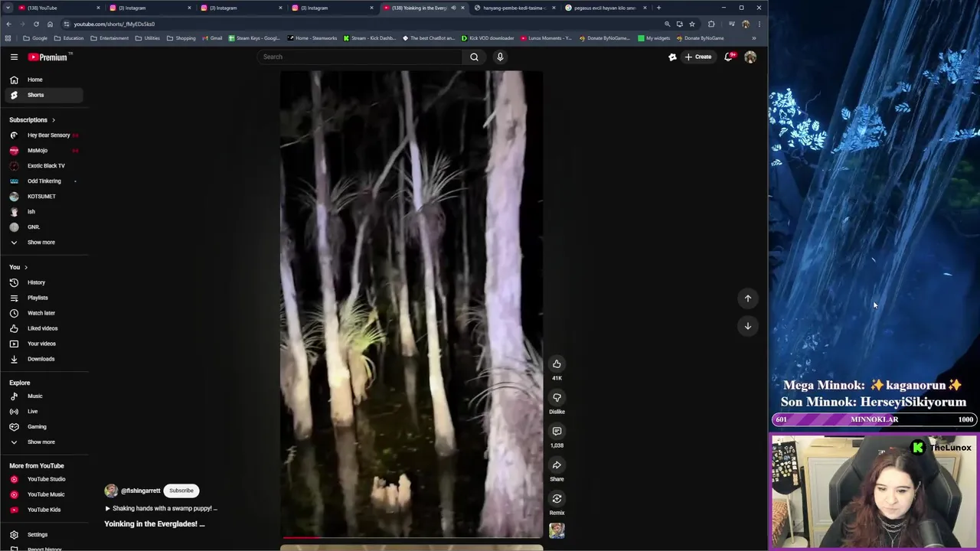The height and width of the screenshot is (551, 980).
Task: Open the YouTube account avatar menu
Action: (x=750, y=57)
